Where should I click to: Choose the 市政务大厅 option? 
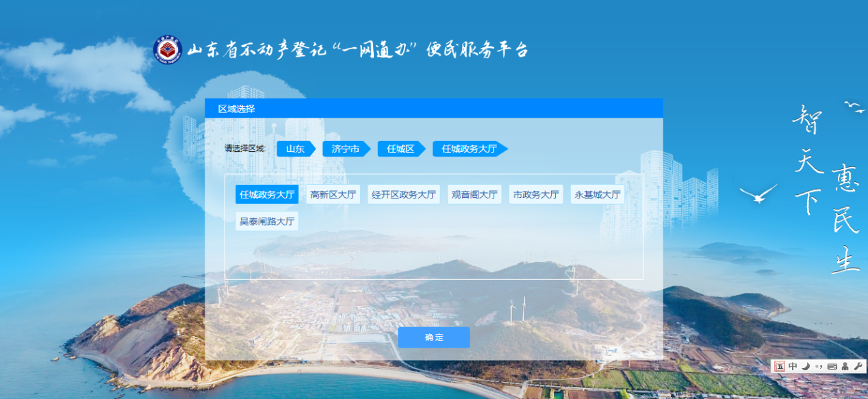coord(536,194)
